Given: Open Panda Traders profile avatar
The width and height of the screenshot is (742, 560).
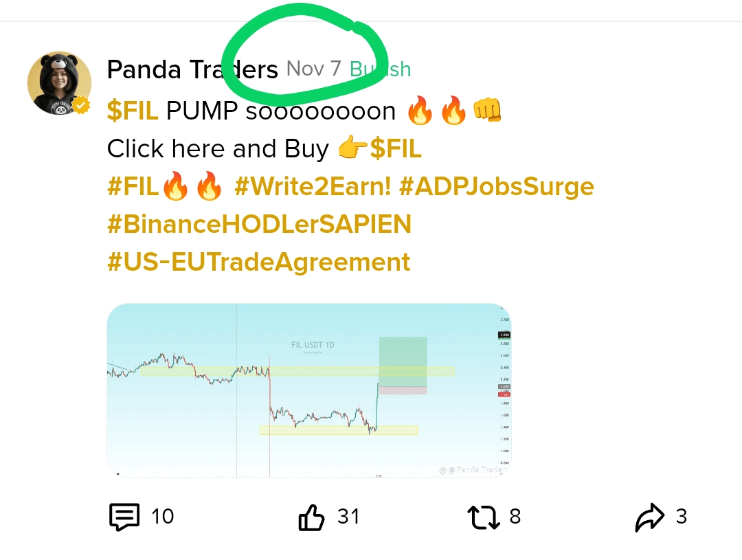Looking at the screenshot, I should (x=59, y=82).
